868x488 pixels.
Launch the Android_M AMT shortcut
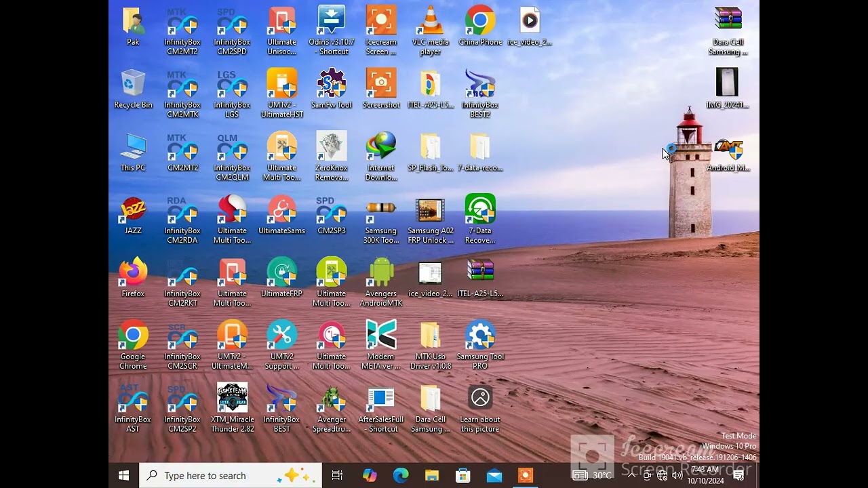pos(728,147)
